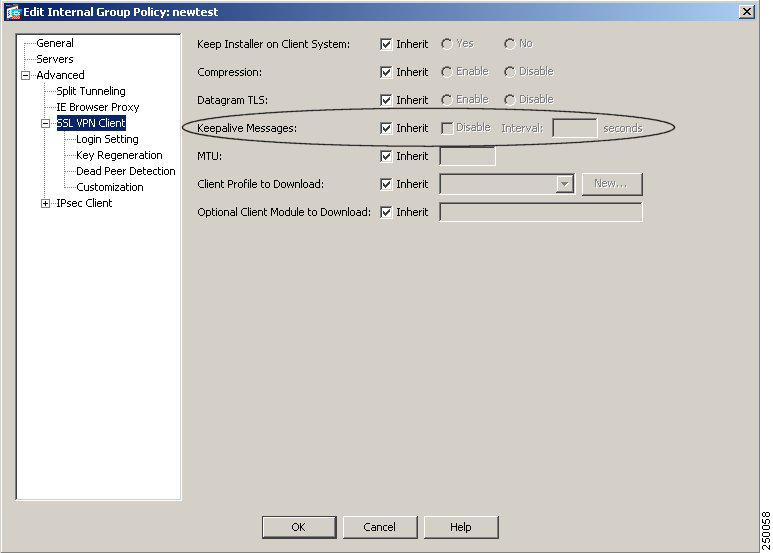Screen dimensions: 773x553
Task: Uncheck Inherit for Keepalive Messages
Action: tap(386, 128)
